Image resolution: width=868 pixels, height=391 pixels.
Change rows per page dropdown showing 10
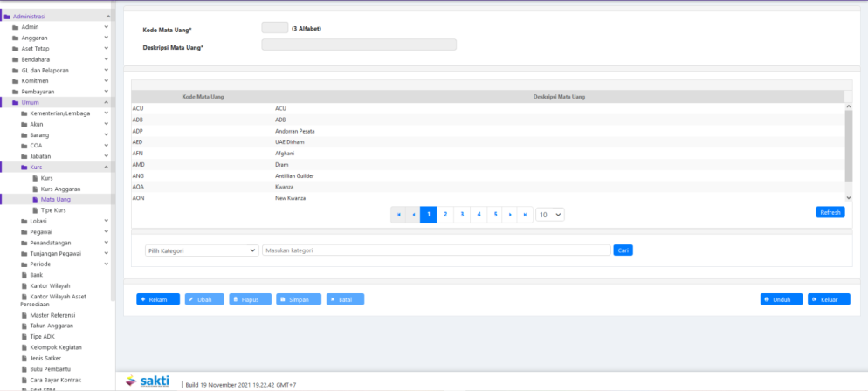(550, 214)
